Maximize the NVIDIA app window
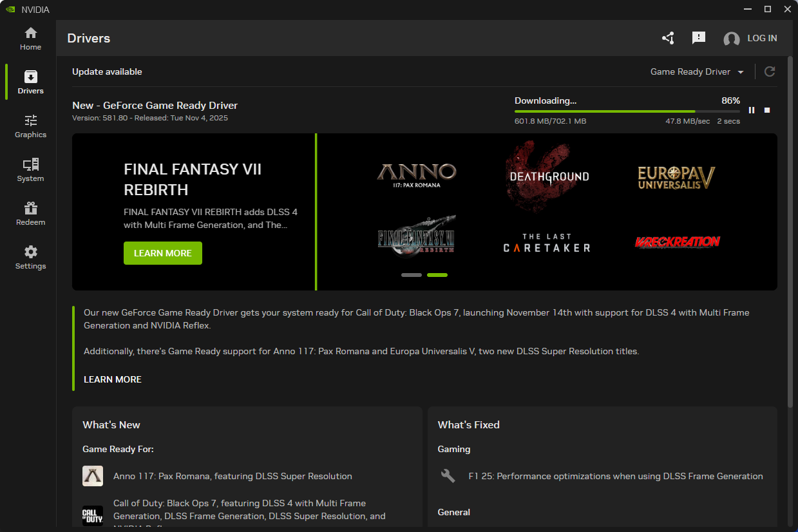The image size is (798, 532). click(x=768, y=9)
